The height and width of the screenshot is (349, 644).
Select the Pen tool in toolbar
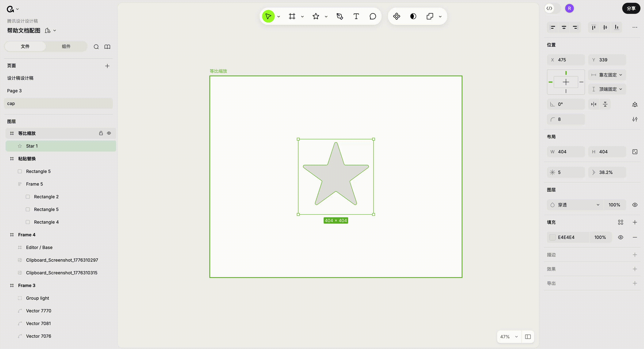click(x=340, y=16)
